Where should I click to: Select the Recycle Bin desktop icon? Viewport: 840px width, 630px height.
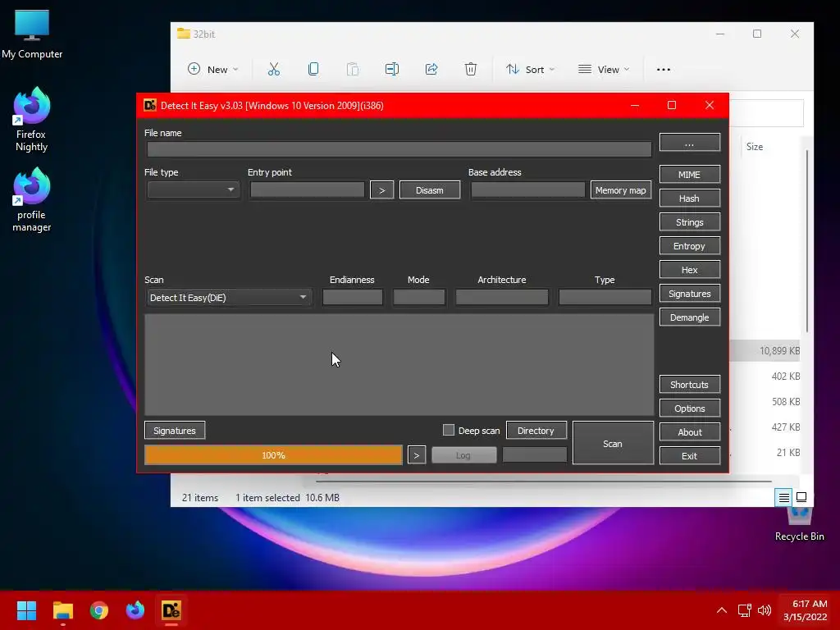pos(799,523)
